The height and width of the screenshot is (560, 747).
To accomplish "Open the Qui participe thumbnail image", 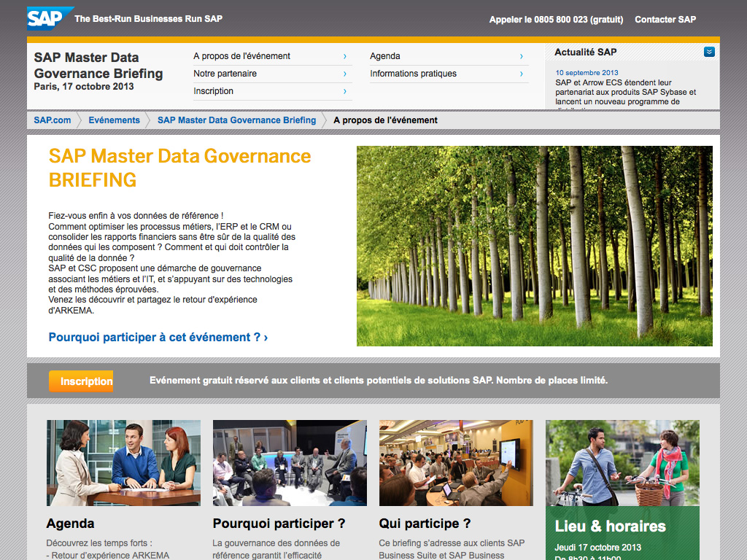I will pyautogui.click(x=456, y=463).
